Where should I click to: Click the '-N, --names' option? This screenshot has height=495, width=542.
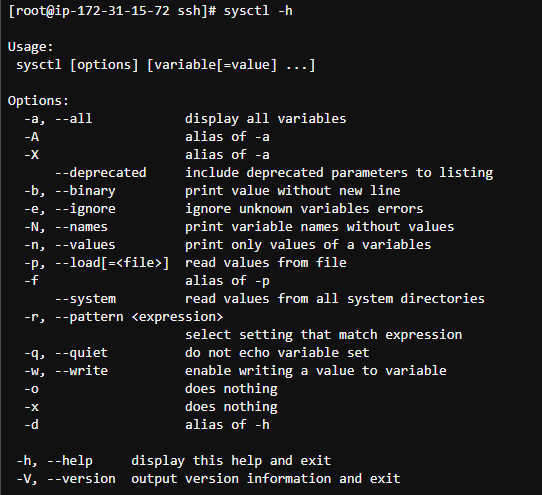pos(66,226)
